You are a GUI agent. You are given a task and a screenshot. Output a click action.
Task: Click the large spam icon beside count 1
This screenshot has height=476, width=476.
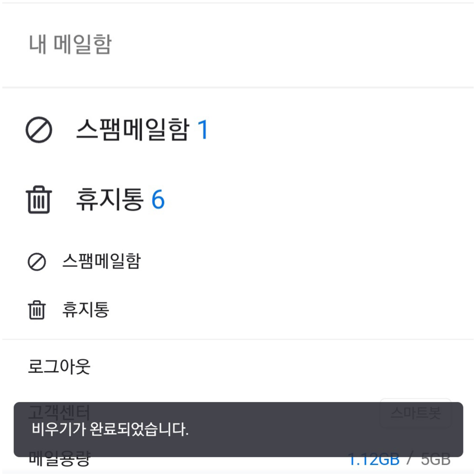pos(39,130)
